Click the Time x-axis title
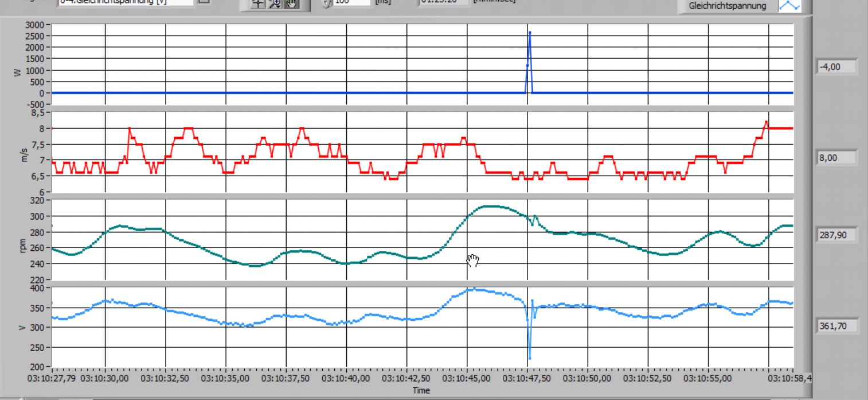The width and height of the screenshot is (868, 400). 421,390
